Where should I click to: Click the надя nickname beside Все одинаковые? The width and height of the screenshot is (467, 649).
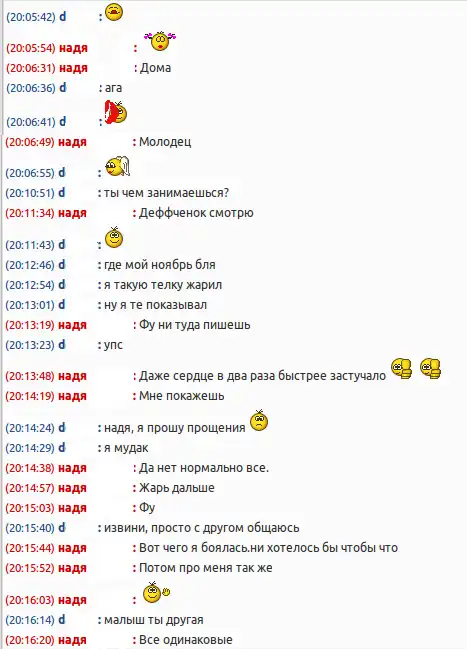72,640
